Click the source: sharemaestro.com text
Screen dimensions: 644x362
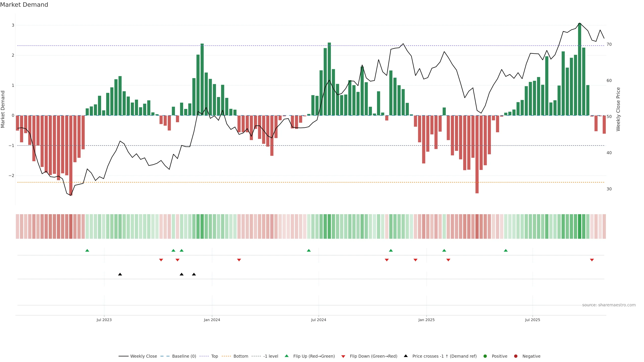pos(609,305)
